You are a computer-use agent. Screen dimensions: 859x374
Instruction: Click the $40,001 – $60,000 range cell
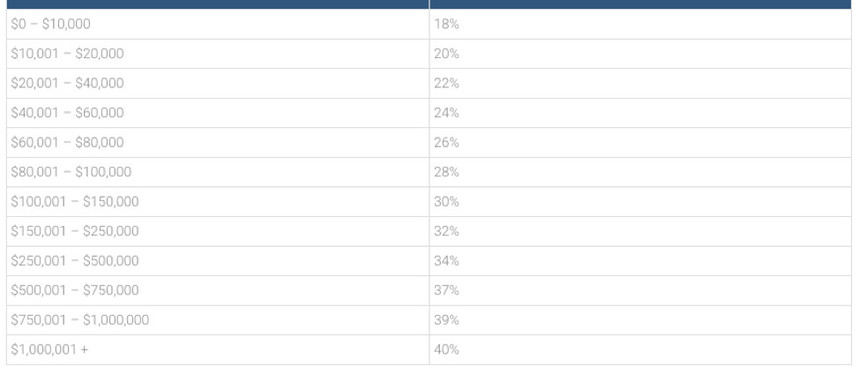tap(217, 113)
